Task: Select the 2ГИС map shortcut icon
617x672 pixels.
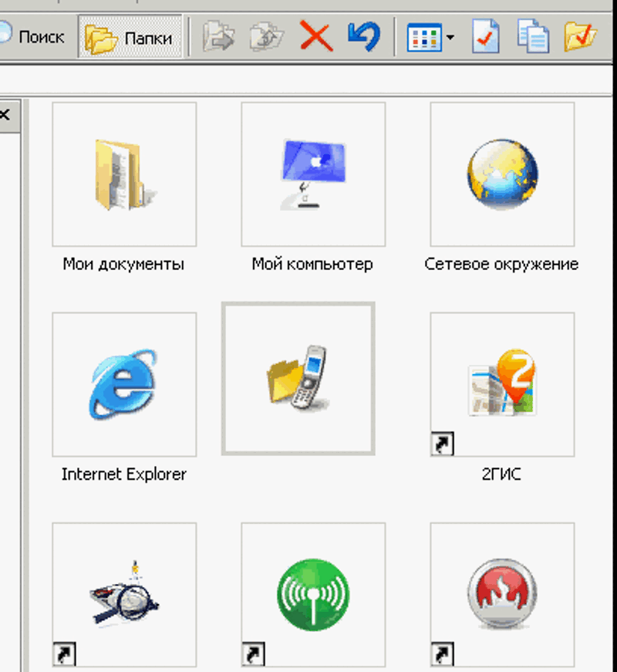Action: coord(502,384)
